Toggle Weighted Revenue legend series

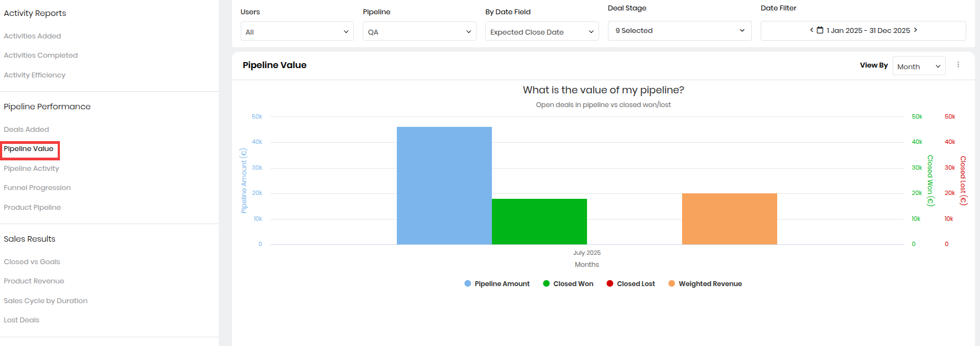pos(705,284)
